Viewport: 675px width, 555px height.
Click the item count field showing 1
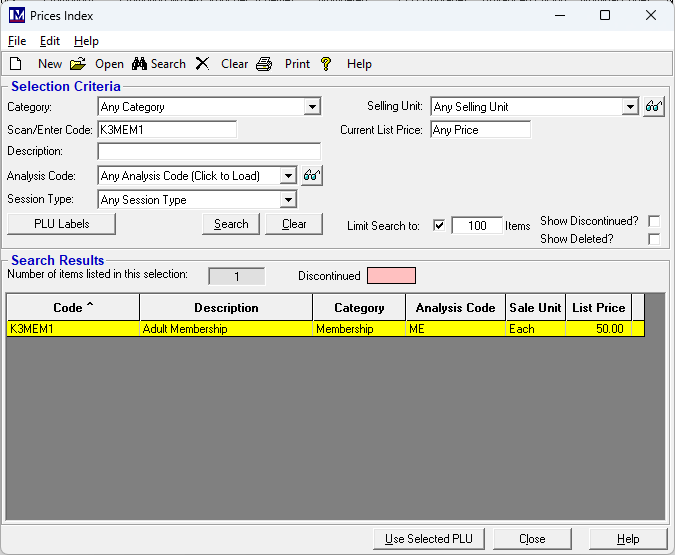tap(237, 276)
